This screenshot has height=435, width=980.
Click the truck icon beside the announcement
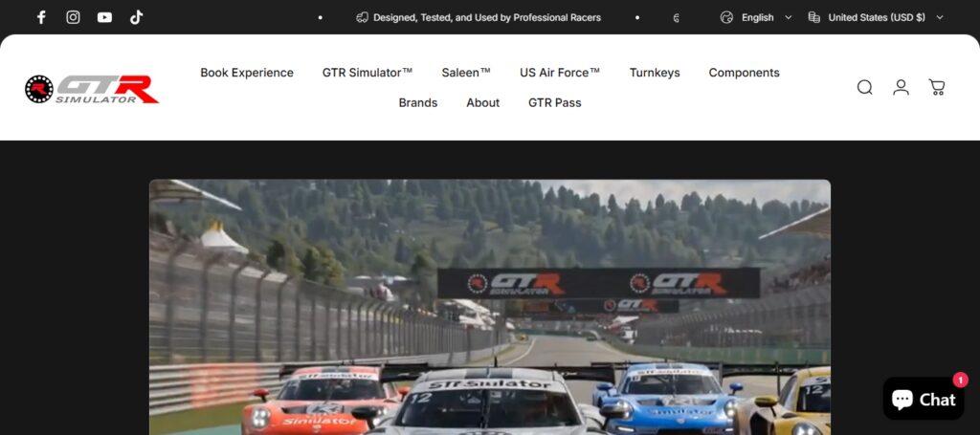(362, 17)
